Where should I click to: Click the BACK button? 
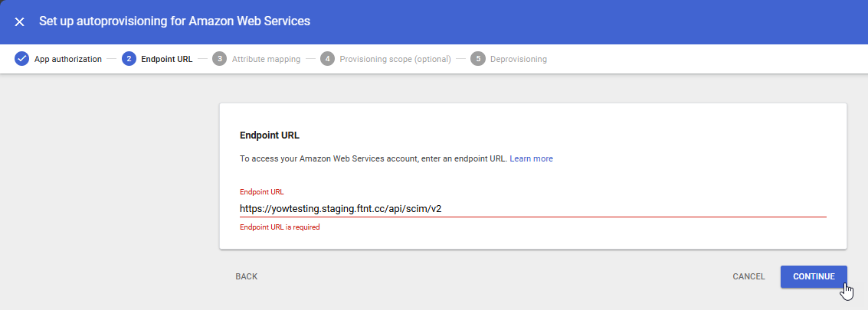click(247, 276)
